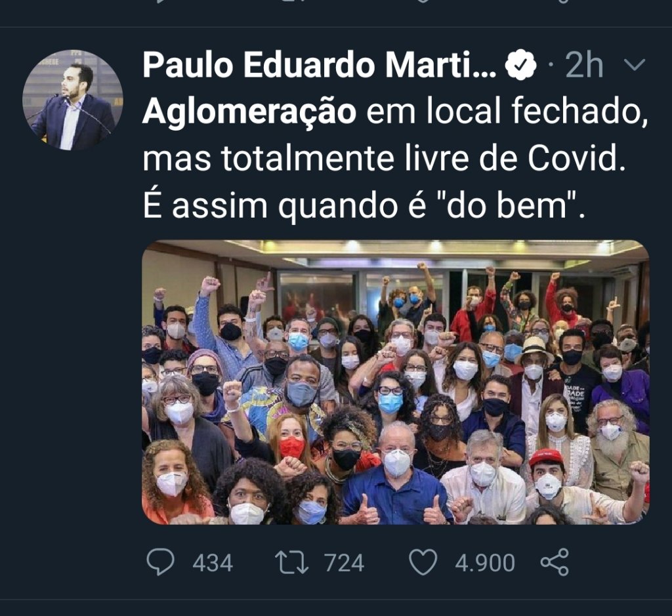
Task: Expand the tweet options chevron
Action: click(x=635, y=65)
